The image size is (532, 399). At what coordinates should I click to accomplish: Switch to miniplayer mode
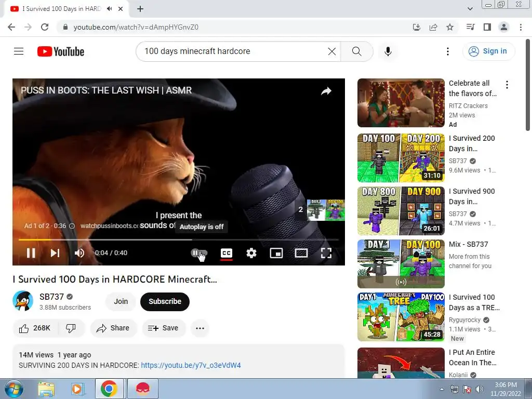[x=276, y=253]
